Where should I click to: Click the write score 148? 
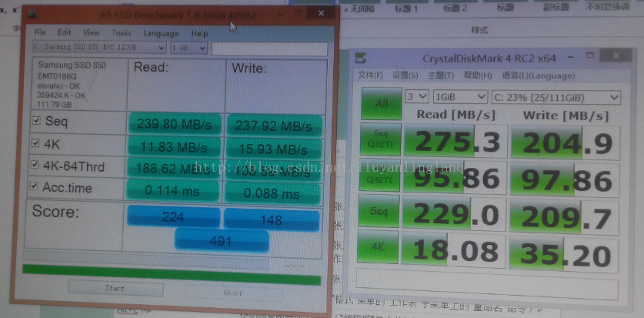(x=272, y=219)
